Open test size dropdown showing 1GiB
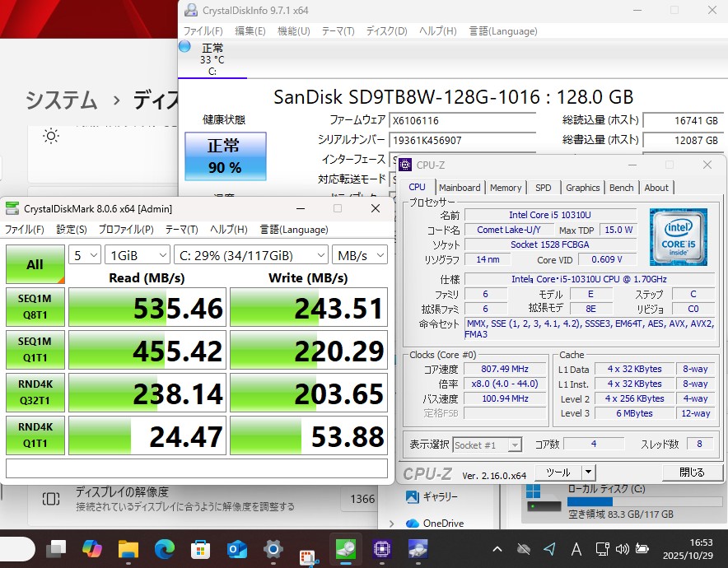The height and width of the screenshot is (568, 728). tap(138, 255)
